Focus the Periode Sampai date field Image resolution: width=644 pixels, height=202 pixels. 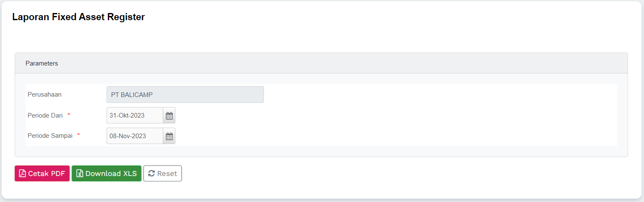point(135,136)
